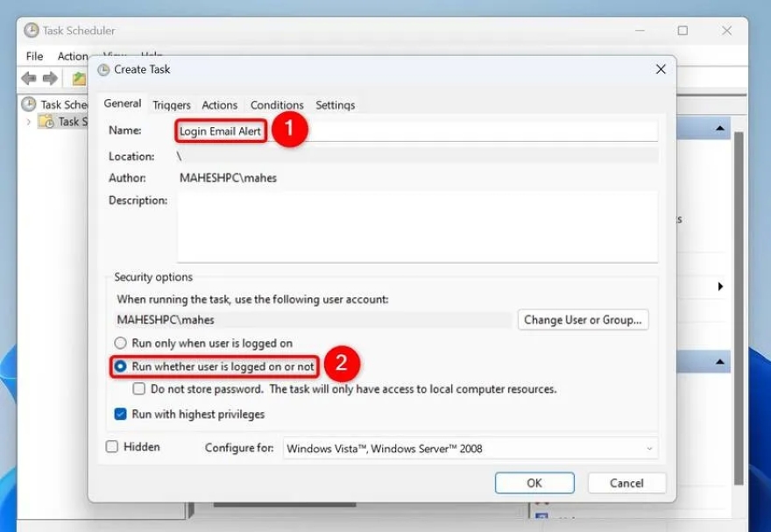Click the yellow toolbar folder icon
The height and width of the screenshot is (532, 771).
(x=77, y=78)
